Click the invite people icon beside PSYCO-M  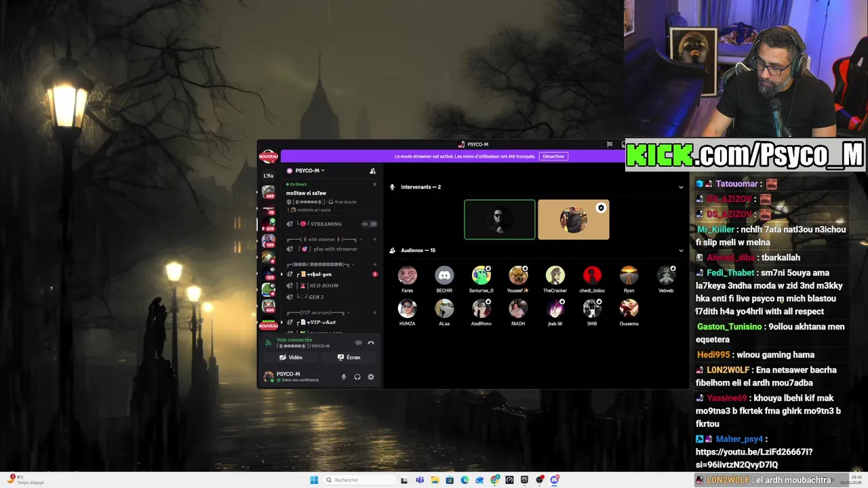point(372,171)
